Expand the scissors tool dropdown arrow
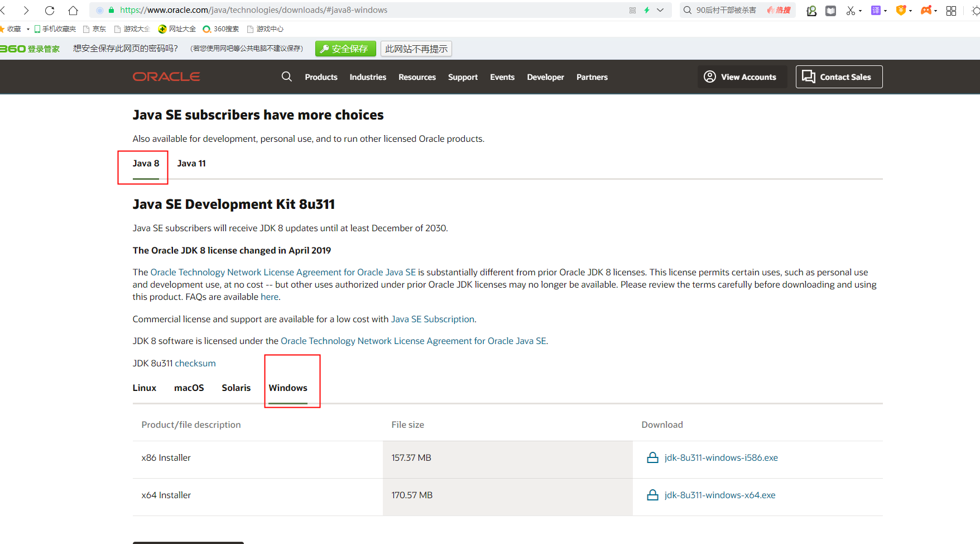The width and height of the screenshot is (980, 544). click(x=860, y=11)
